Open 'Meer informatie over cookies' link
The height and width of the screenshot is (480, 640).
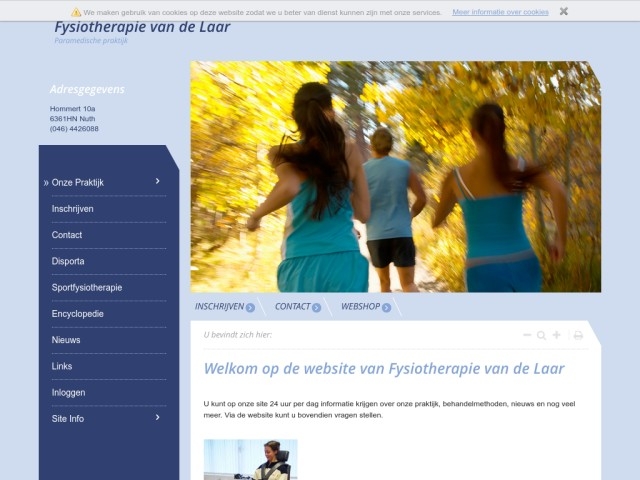click(500, 12)
